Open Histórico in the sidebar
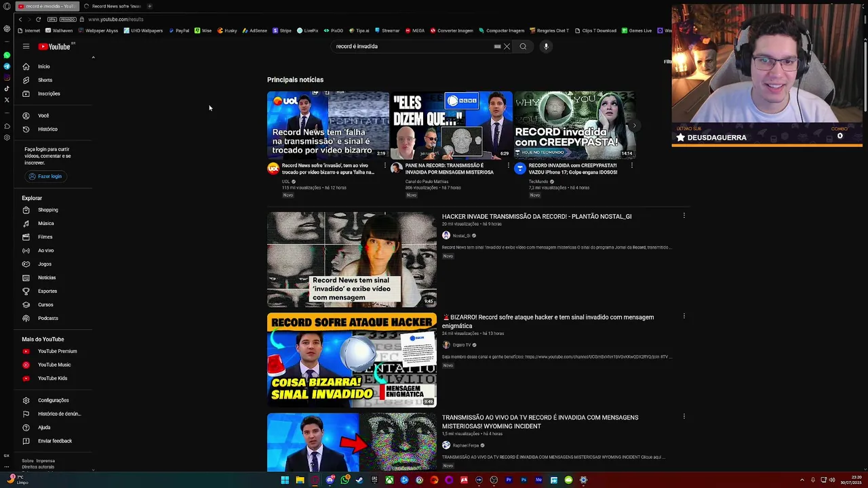The image size is (868, 488). point(47,129)
